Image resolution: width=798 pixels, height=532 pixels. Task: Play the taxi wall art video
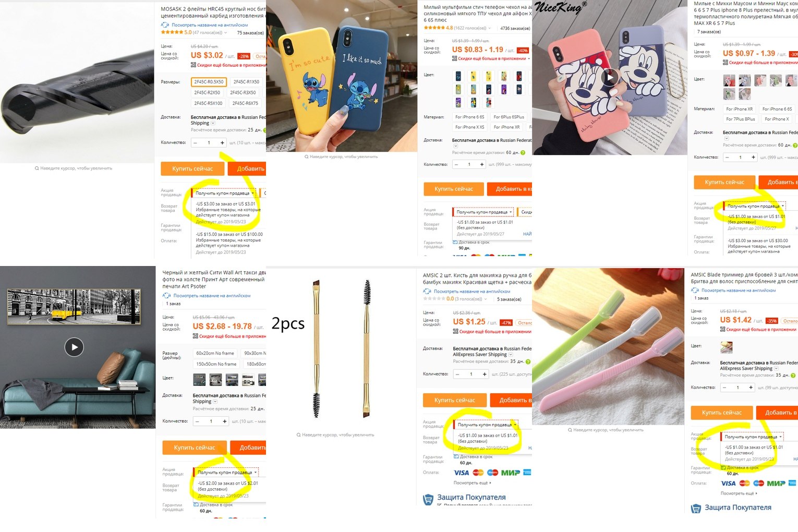(x=74, y=347)
